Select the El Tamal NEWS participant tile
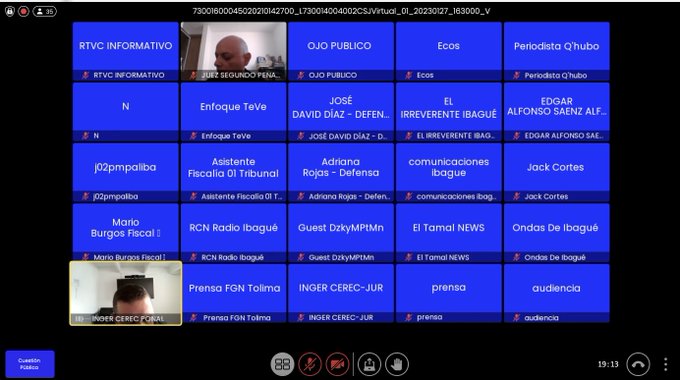The width and height of the screenshot is (680, 380). [x=448, y=233]
